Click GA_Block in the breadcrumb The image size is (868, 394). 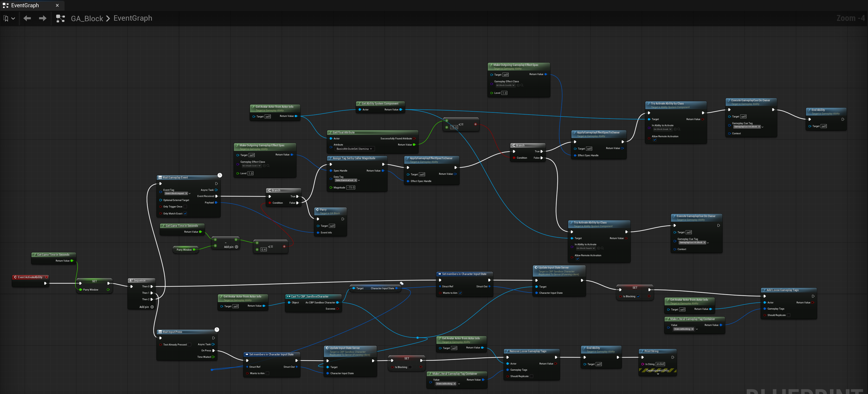pyautogui.click(x=87, y=18)
